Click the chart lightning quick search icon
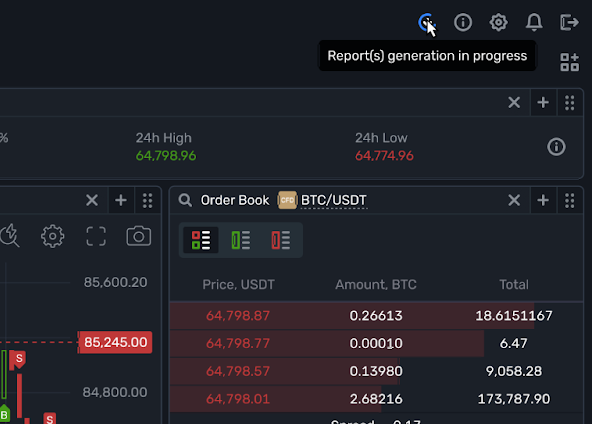This screenshot has height=424, width=592. point(10,236)
